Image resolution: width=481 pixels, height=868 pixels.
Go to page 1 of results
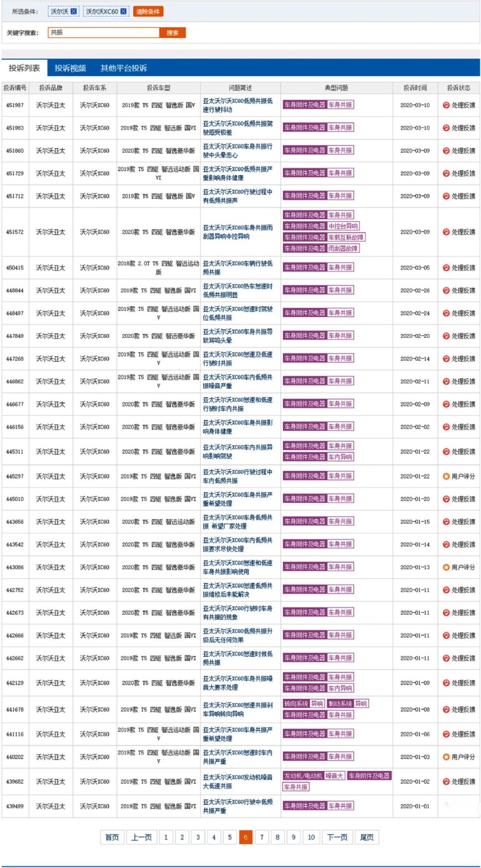click(x=166, y=837)
